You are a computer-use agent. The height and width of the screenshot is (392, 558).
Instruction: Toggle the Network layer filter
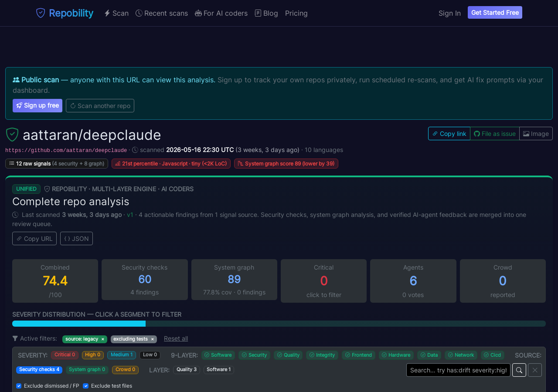click(x=461, y=355)
